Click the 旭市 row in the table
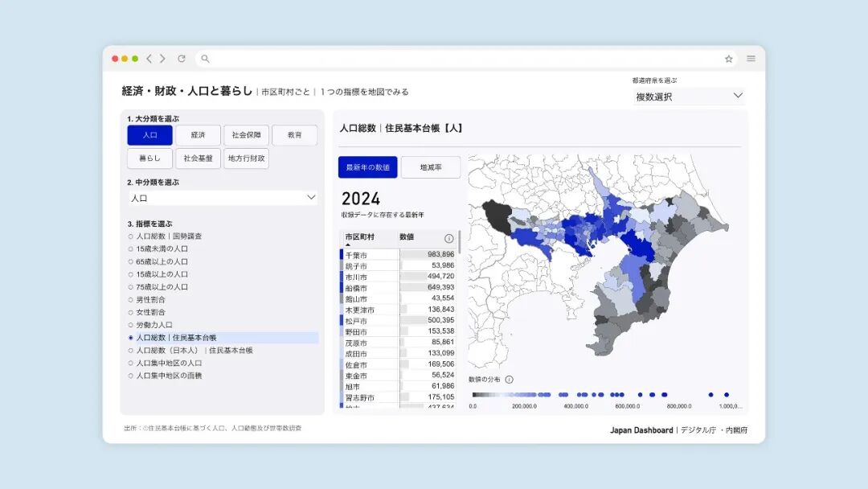 point(398,387)
